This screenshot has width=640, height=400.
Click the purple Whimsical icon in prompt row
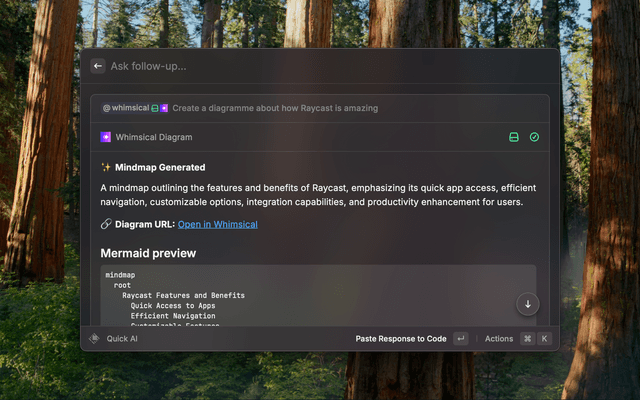pos(164,108)
